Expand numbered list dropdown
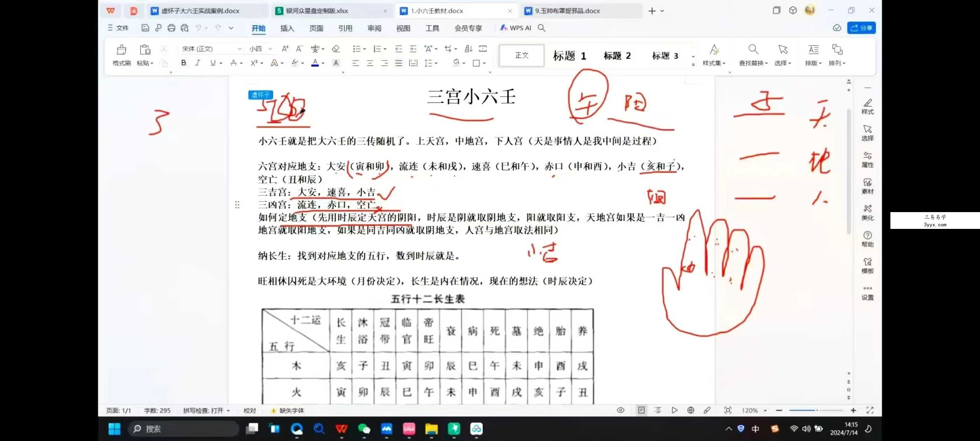980x441 pixels. [x=385, y=49]
